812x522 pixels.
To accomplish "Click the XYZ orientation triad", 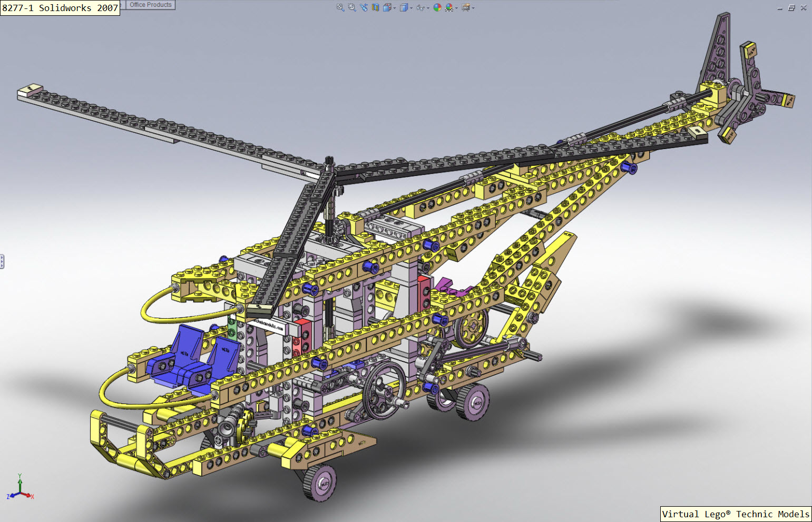I will pyautogui.click(x=20, y=487).
